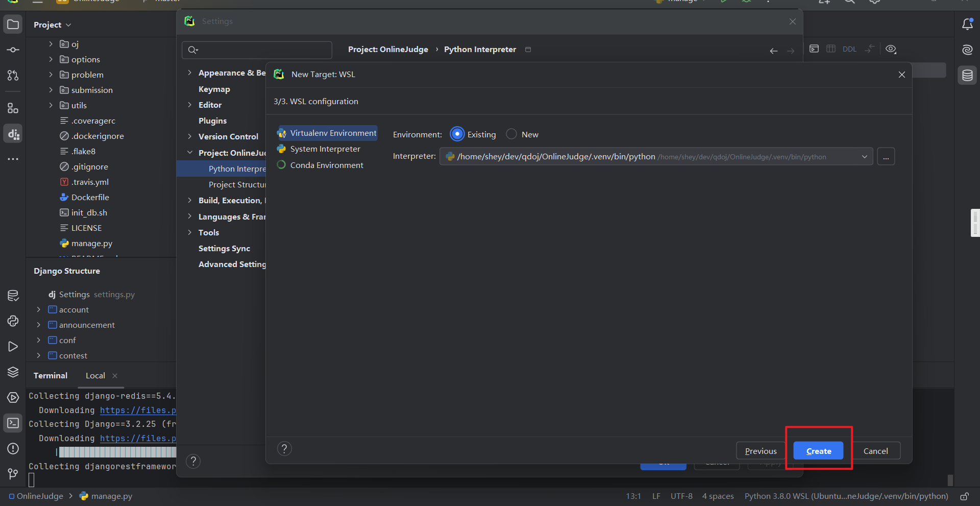This screenshot has height=506, width=980.
Task: Click the Python 3.8.0 WSL interpreter status
Action: pyautogui.click(x=846, y=496)
